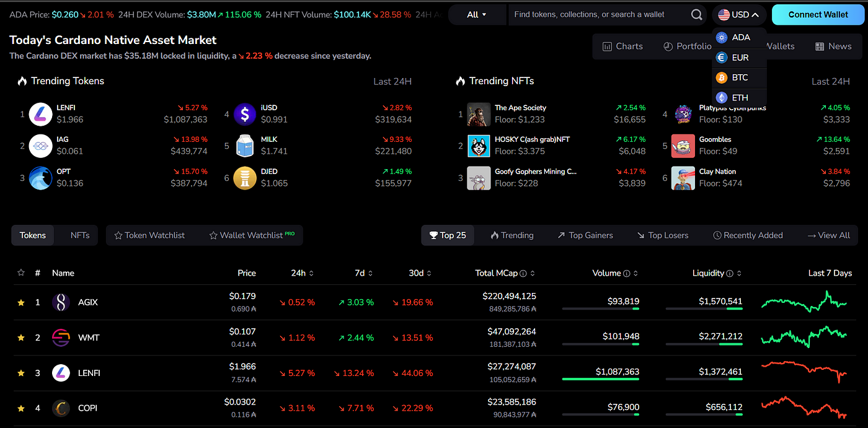Click the AGIX liquidity bar in table

point(704,308)
